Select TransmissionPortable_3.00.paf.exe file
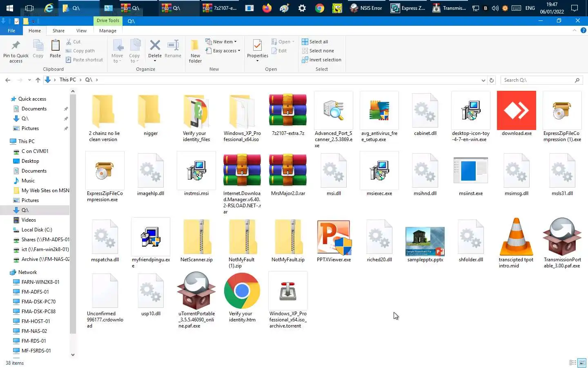The image size is (588, 368). [x=562, y=243]
